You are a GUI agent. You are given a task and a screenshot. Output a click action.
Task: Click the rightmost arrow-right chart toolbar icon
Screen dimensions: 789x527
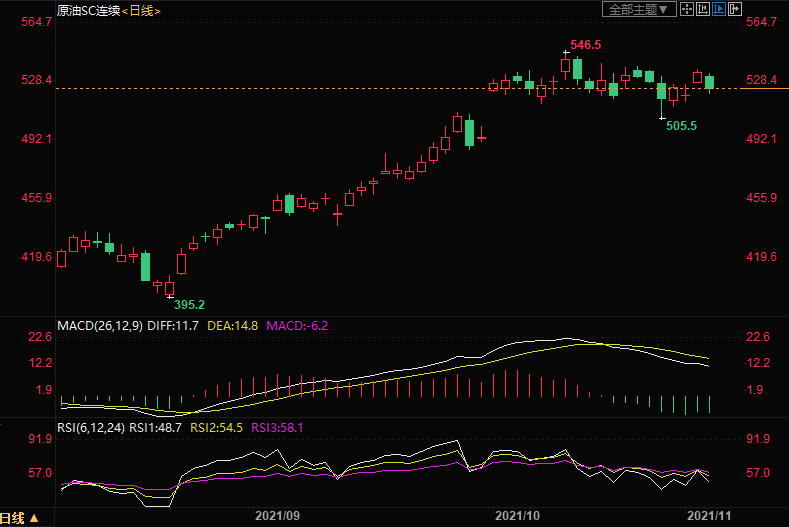pos(735,9)
